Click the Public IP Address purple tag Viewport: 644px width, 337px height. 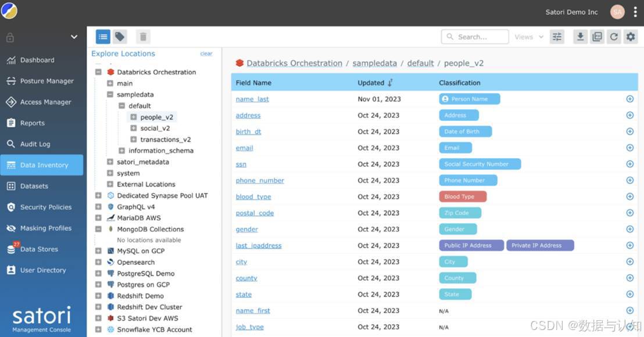click(471, 245)
